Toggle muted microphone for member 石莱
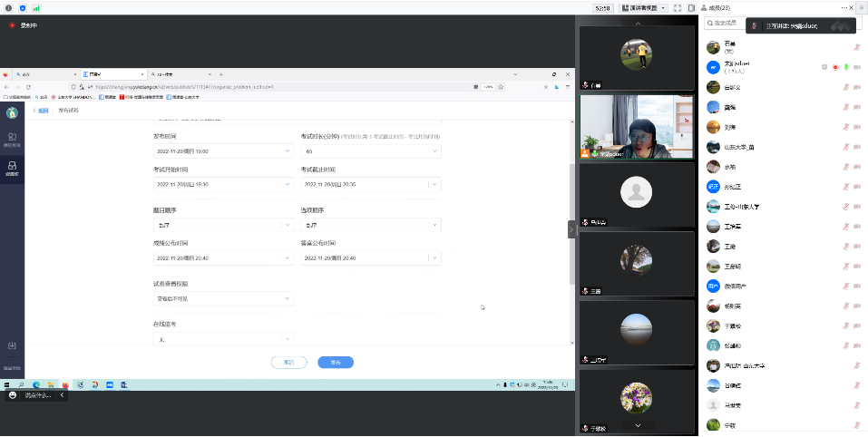 [856, 47]
